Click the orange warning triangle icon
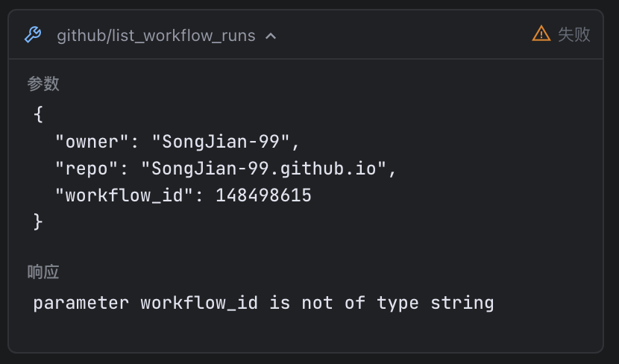619x364 pixels. tap(541, 34)
